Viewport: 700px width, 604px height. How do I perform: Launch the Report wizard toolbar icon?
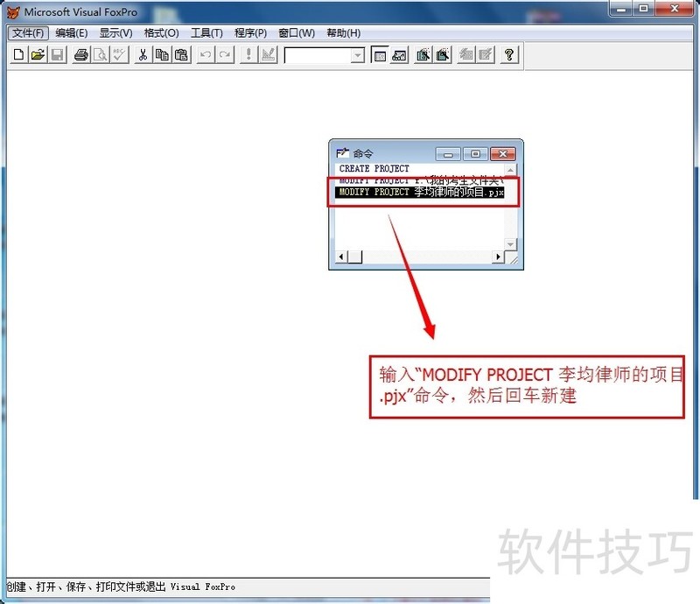pyautogui.click(x=443, y=55)
